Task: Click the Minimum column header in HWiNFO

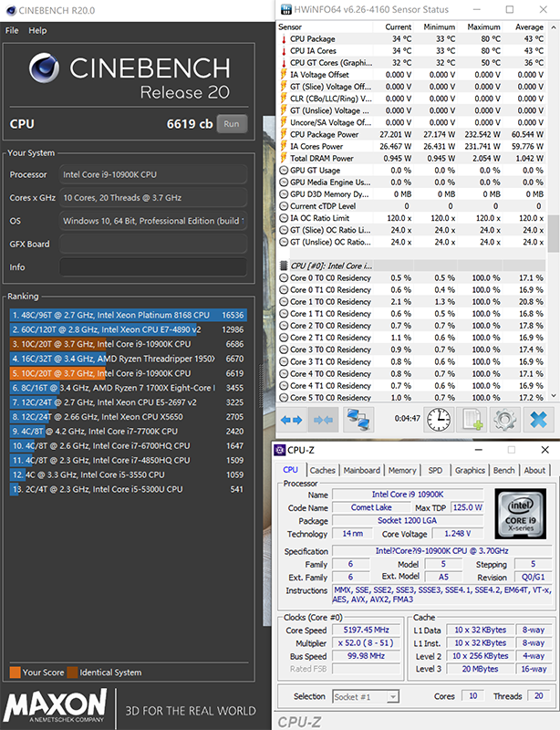Action: pyautogui.click(x=436, y=27)
